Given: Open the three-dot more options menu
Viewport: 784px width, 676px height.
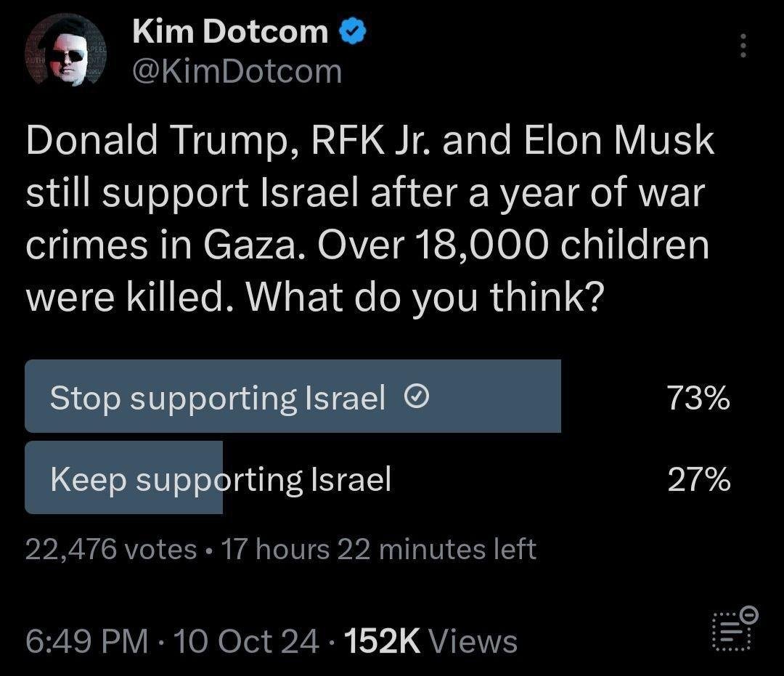Looking at the screenshot, I should click(742, 46).
